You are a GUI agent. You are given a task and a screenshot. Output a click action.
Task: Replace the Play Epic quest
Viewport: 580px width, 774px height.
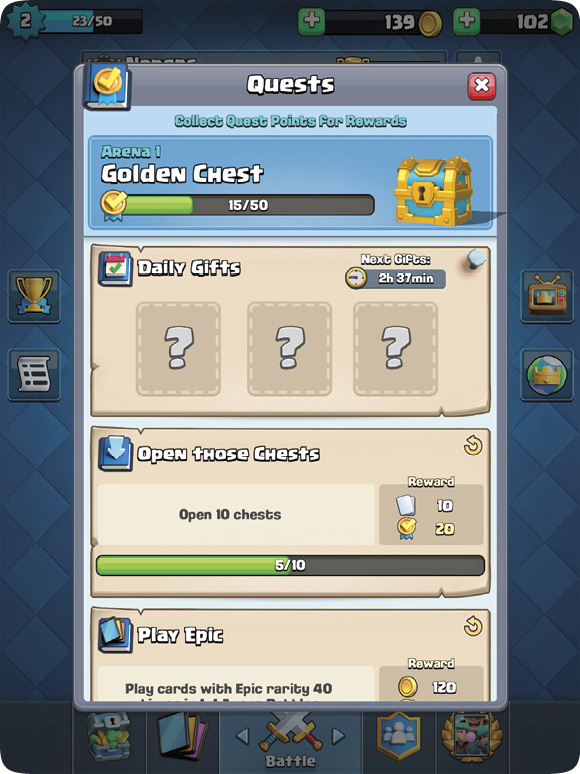pyautogui.click(x=473, y=627)
